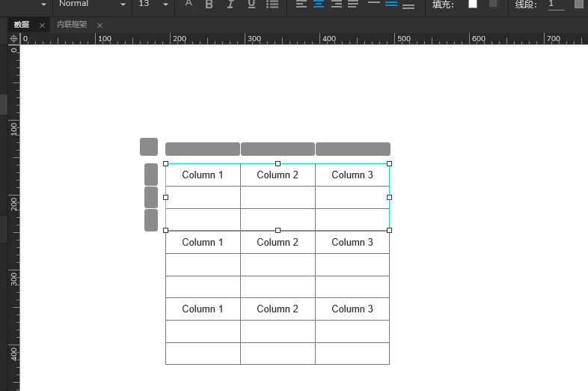The height and width of the screenshot is (391, 588).
Task: Toggle italic text formatting
Action: (230, 4)
